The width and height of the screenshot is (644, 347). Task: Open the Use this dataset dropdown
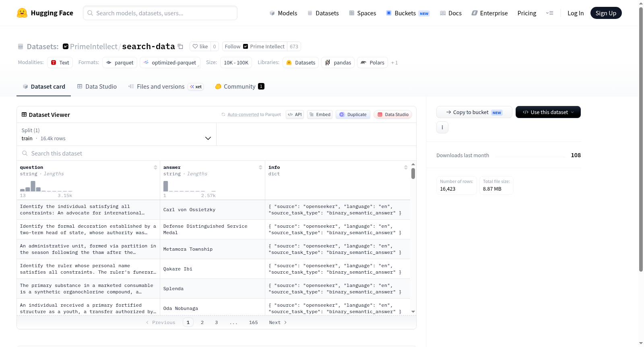pyautogui.click(x=548, y=112)
